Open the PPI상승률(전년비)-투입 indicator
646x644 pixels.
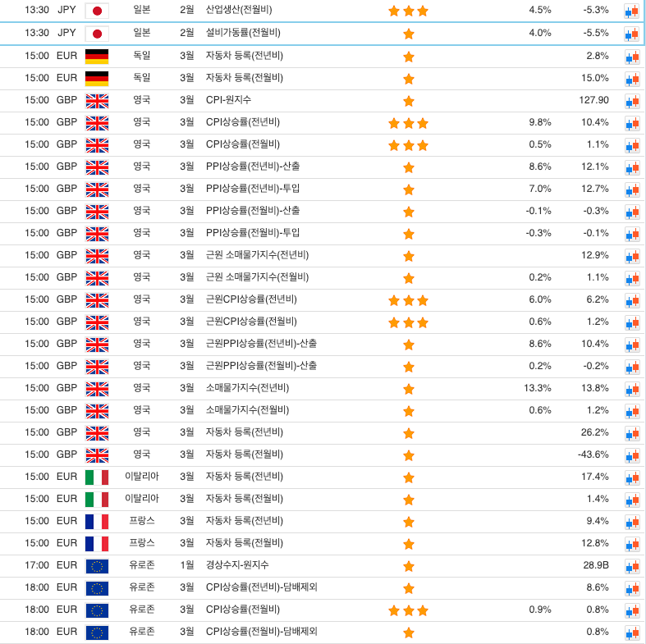point(253,188)
